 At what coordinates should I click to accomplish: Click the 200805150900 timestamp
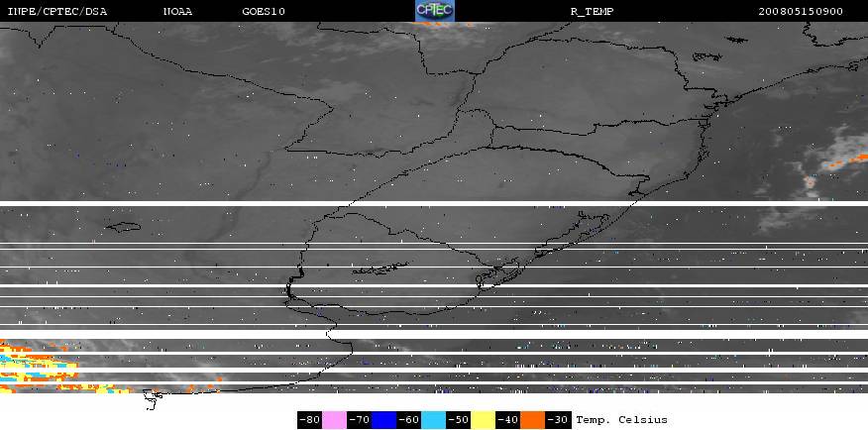pyautogui.click(x=801, y=12)
